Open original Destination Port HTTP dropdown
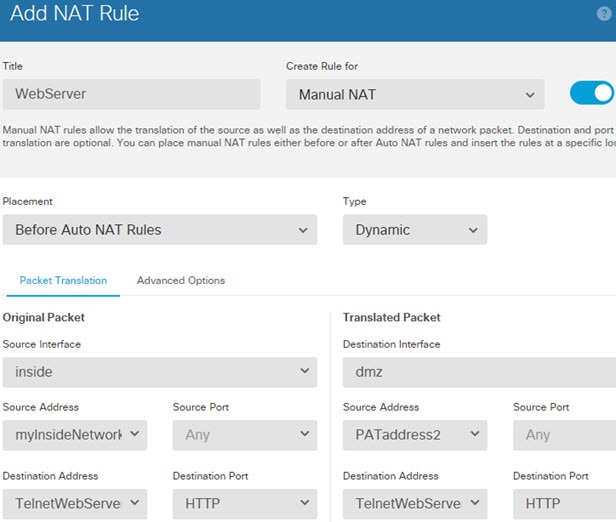Image resolution: width=616 pixels, height=522 pixels. [245, 504]
